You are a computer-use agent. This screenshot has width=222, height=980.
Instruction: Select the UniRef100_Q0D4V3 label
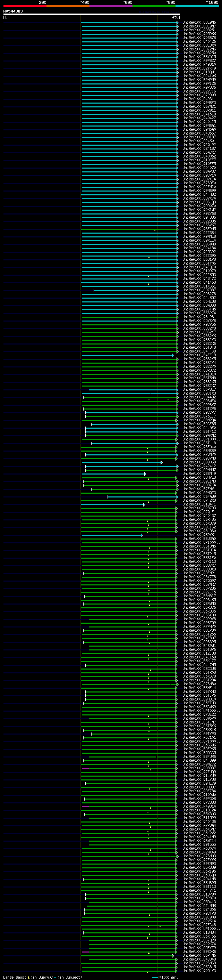[199, 971]
